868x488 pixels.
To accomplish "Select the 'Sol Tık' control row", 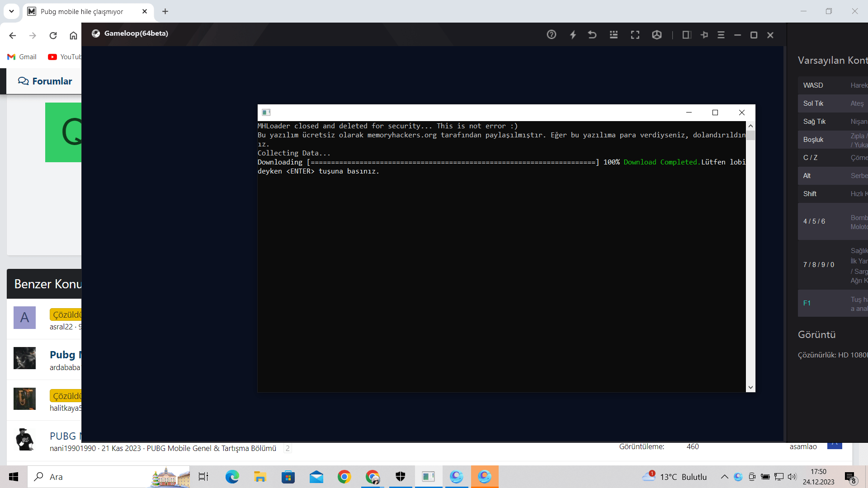I will 833,103.
